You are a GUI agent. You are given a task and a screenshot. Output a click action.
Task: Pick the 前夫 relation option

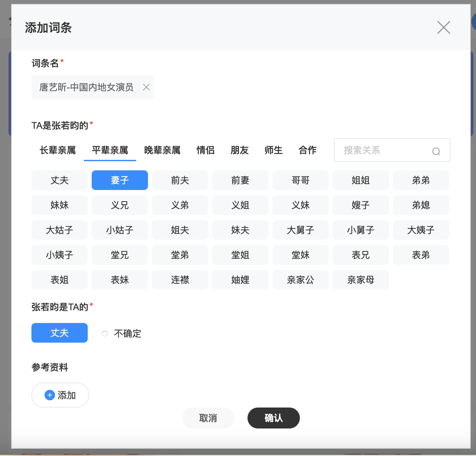click(180, 180)
